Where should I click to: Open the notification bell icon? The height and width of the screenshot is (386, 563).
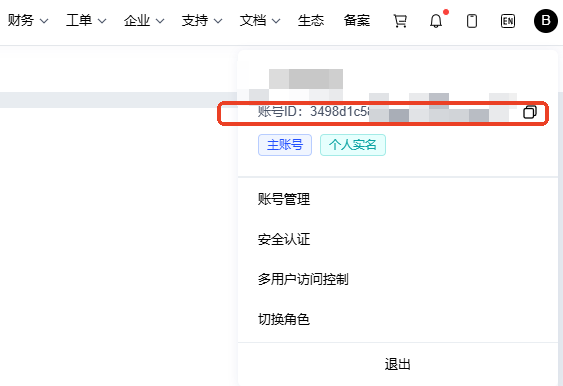[436, 21]
